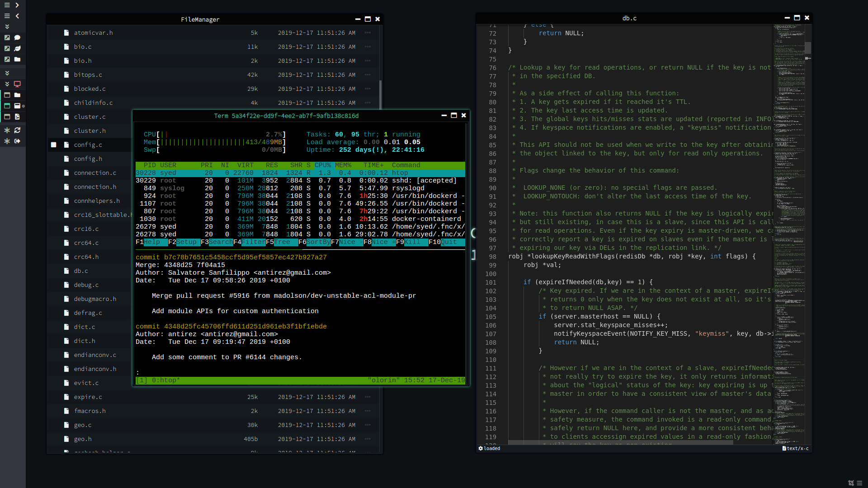Screen dimensions: 868x488
Task: Click the gear icon beside 'loaded' status
Action: pyautogui.click(x=481, y=448)
